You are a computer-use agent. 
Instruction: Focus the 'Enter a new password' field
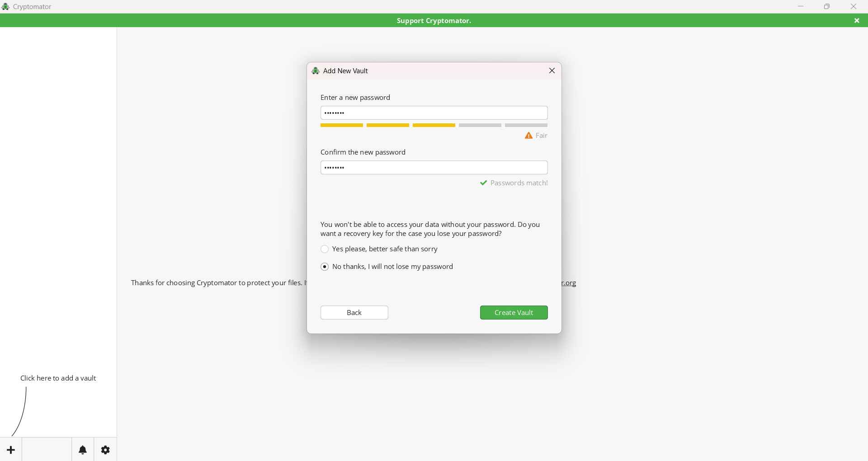click(434, 113)
